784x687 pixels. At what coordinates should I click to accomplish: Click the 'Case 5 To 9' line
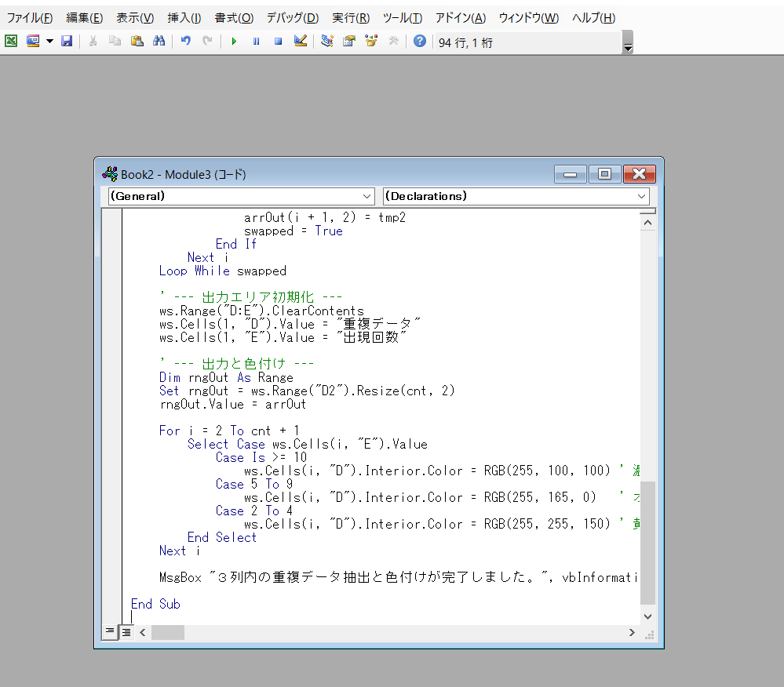(x=254, y=484)
